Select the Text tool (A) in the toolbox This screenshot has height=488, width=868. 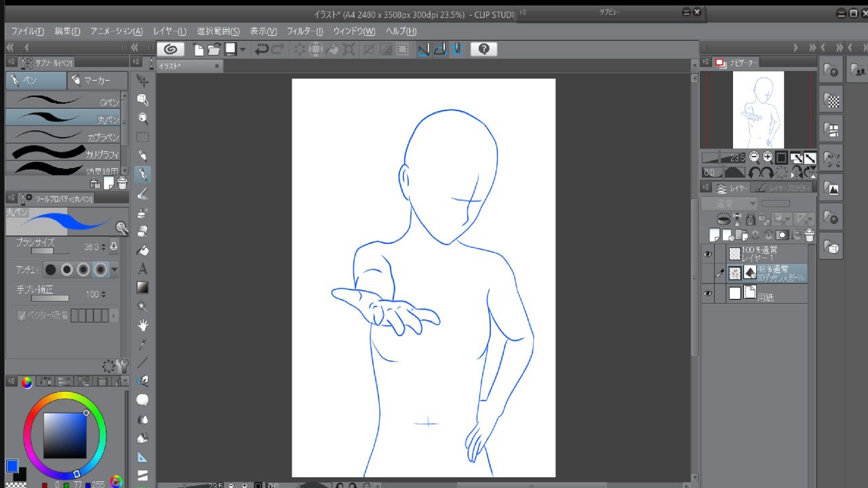coord(142,269)
